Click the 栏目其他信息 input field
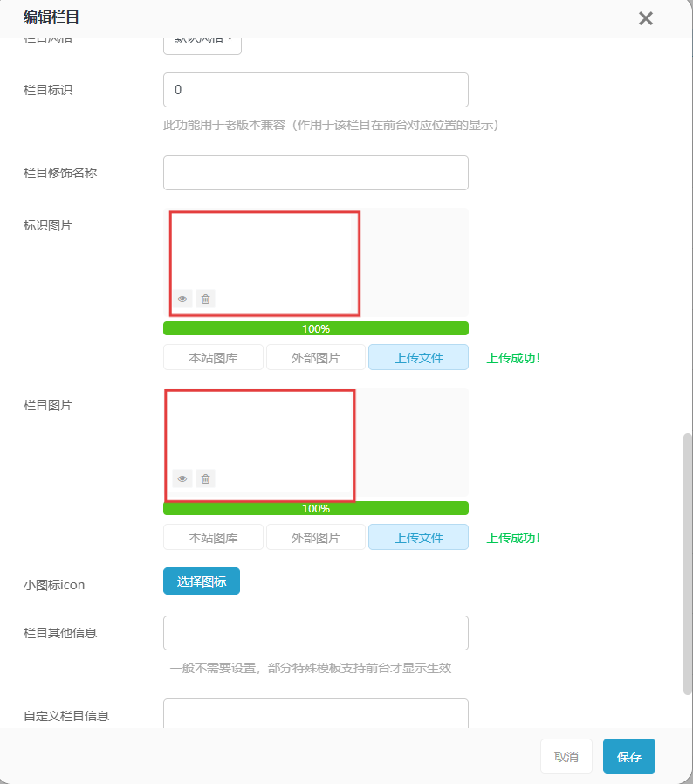 tap(315, 633)
